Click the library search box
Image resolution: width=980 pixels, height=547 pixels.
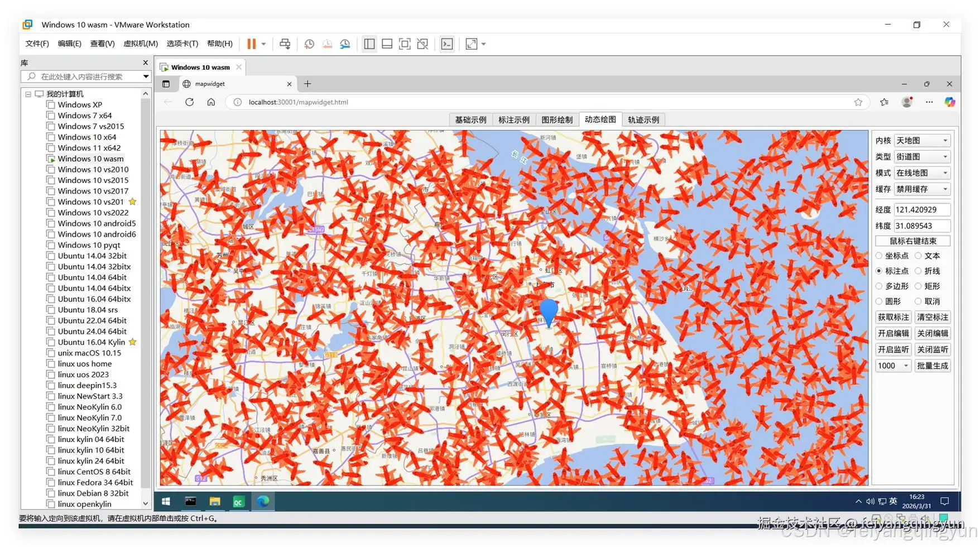(x=85, y=76)
